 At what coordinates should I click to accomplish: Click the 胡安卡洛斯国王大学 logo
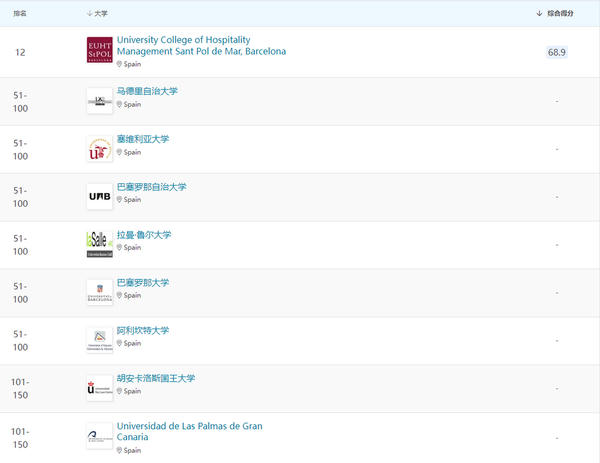(x=99, y=388)
